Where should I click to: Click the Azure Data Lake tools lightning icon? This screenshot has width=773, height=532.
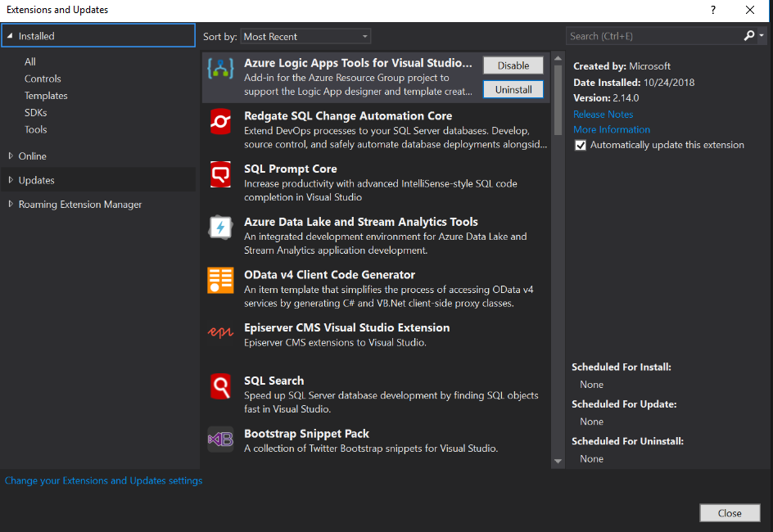220,227
